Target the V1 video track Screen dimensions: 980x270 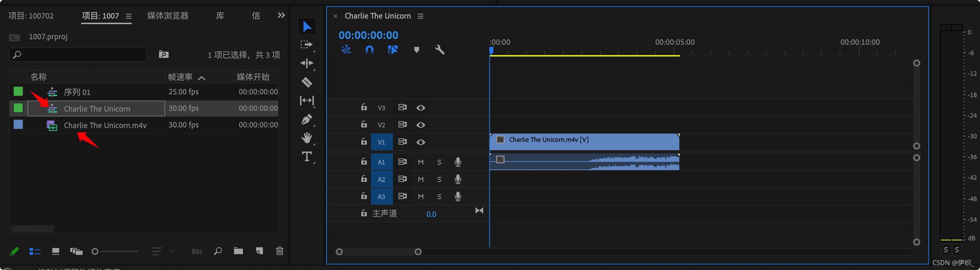pos(382,143)
